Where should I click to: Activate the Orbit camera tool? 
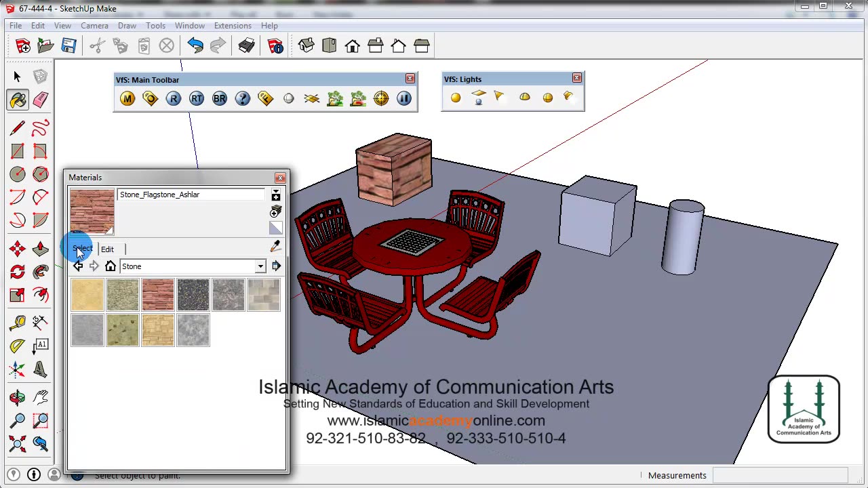tap(18, 396)
